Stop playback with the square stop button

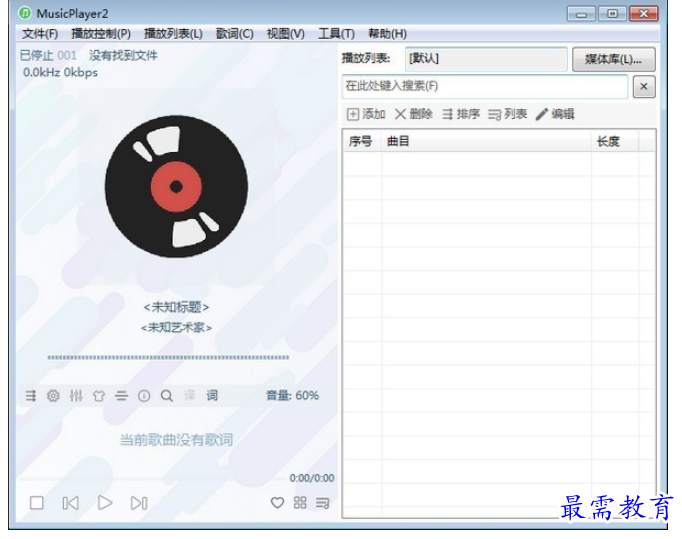(37, 503)
